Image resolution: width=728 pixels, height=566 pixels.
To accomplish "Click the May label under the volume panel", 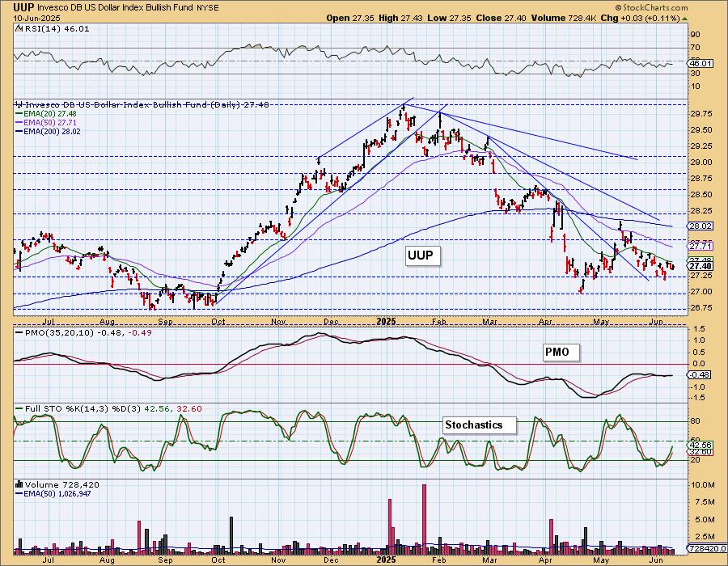I will [x=601, y=560].
